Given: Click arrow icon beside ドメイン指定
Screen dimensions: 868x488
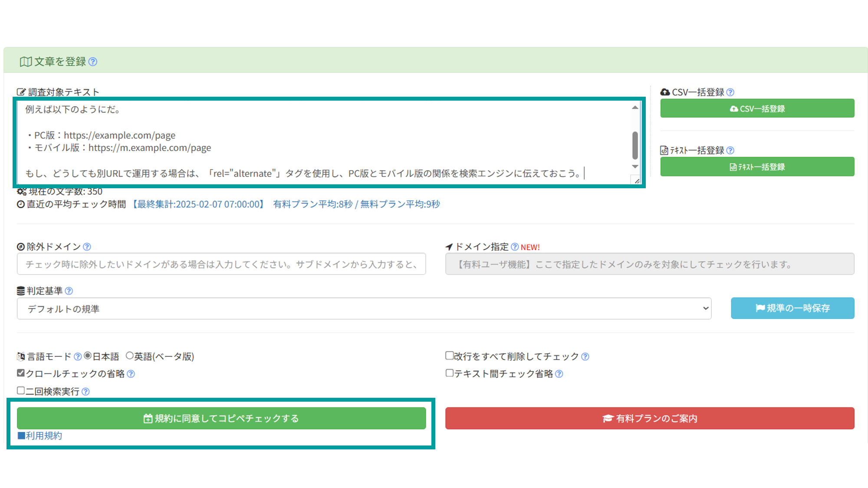Looking at the screenshot, I should click(449, 247).
